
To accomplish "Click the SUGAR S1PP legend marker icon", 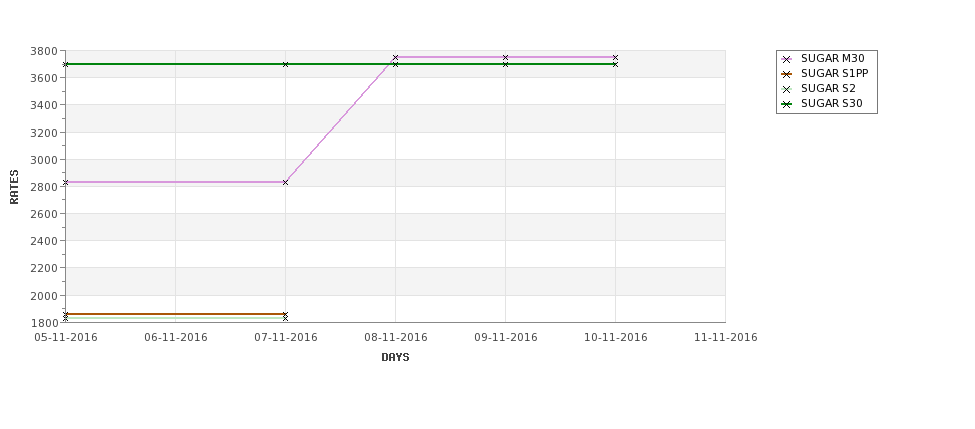I will pyautogui.click(x=786, y=74).
